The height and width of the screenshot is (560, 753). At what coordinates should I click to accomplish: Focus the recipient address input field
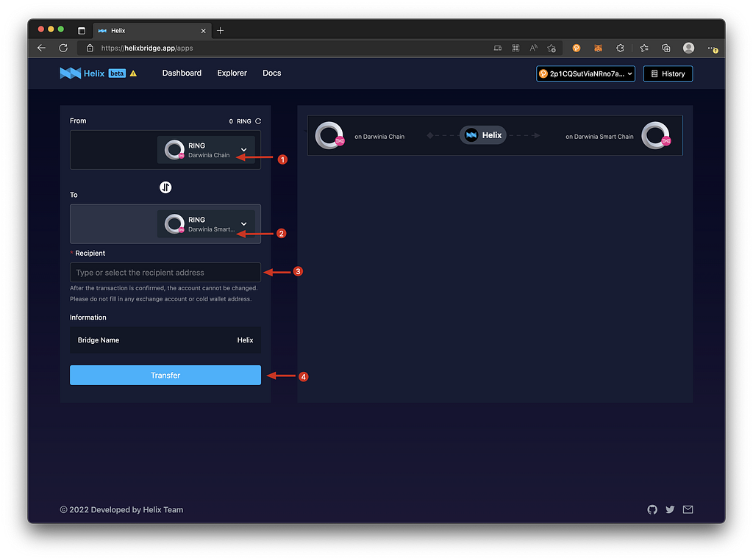(165, 272)
